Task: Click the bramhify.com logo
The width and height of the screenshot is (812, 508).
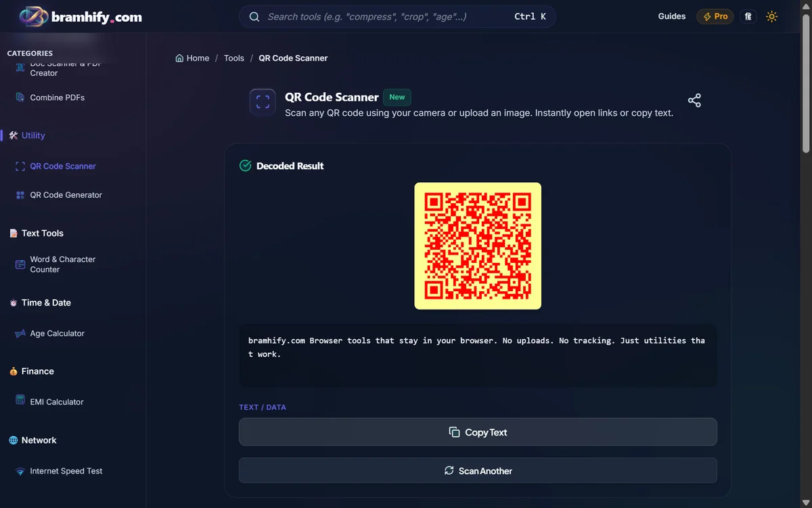Action: coord(81,17)
